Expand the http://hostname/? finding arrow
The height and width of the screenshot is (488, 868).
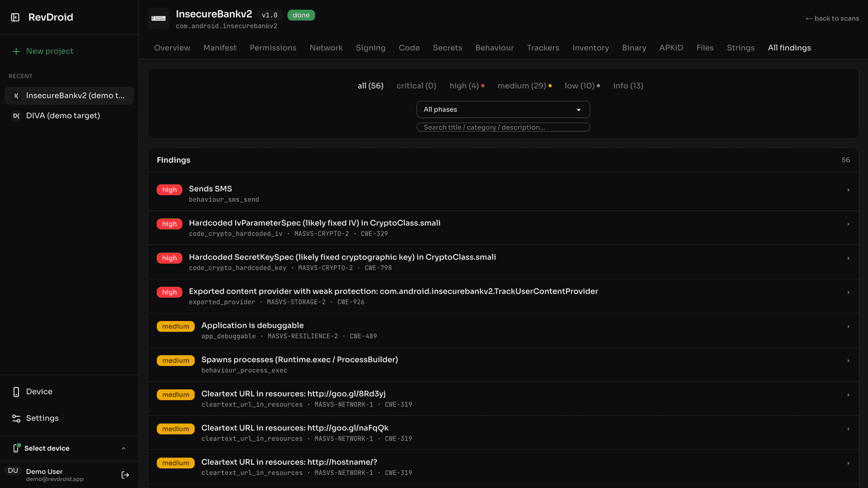click(x=848, y=464)
